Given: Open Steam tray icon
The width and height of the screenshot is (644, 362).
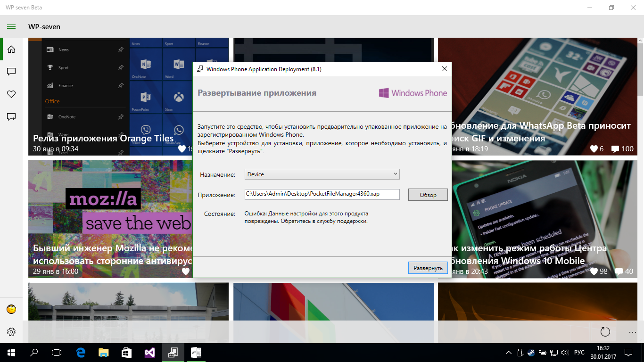Looking at the screenshot, I should click(531, 353).
